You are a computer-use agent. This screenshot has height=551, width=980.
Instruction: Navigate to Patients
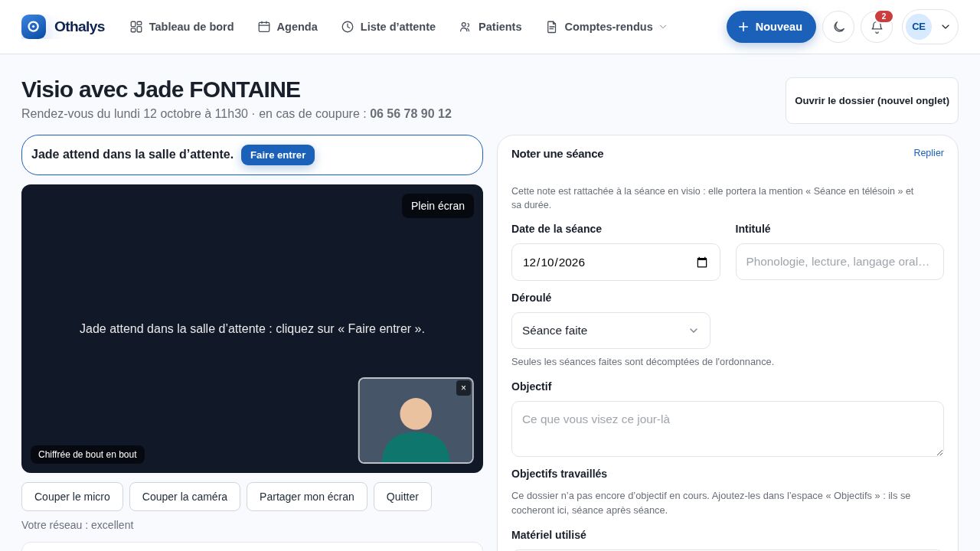coord(491,27)
